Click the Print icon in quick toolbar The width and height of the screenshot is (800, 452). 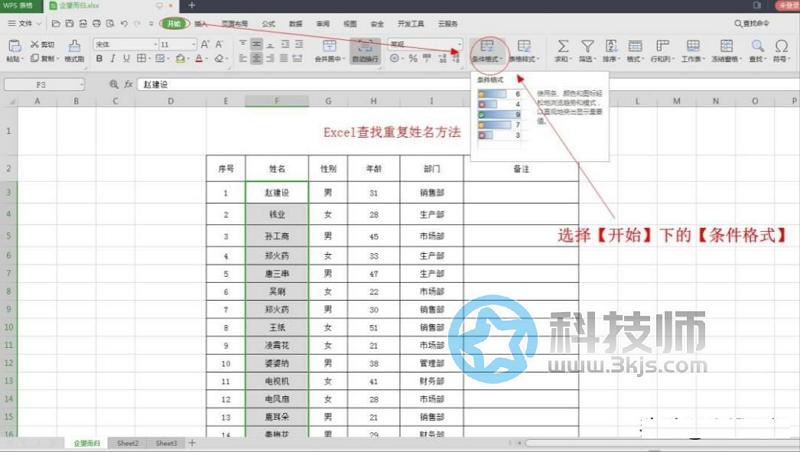click(x=96, y=23)
